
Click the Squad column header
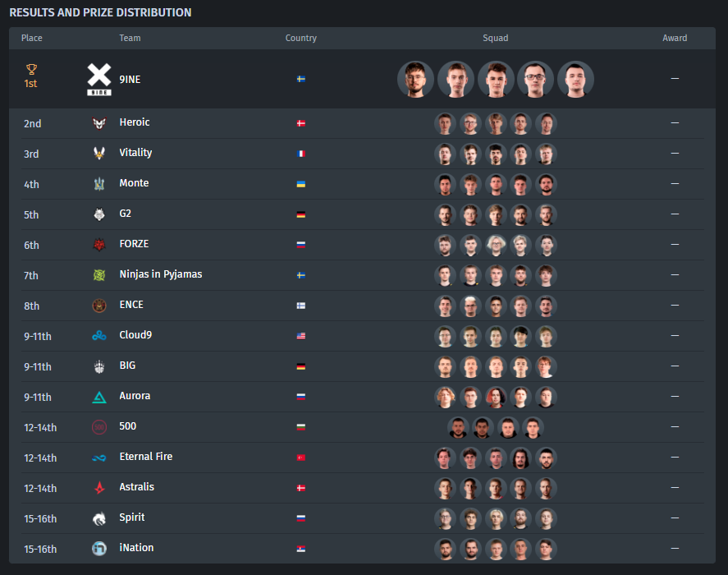pyautogui.click(x=496, y=38)
